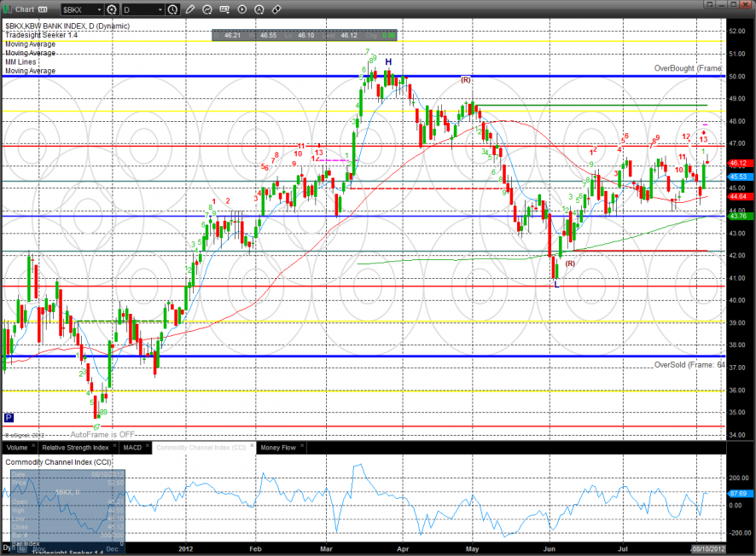Open the MACD study tab
This screenshot has width=756, height=556.
click(x=132, y=447)
